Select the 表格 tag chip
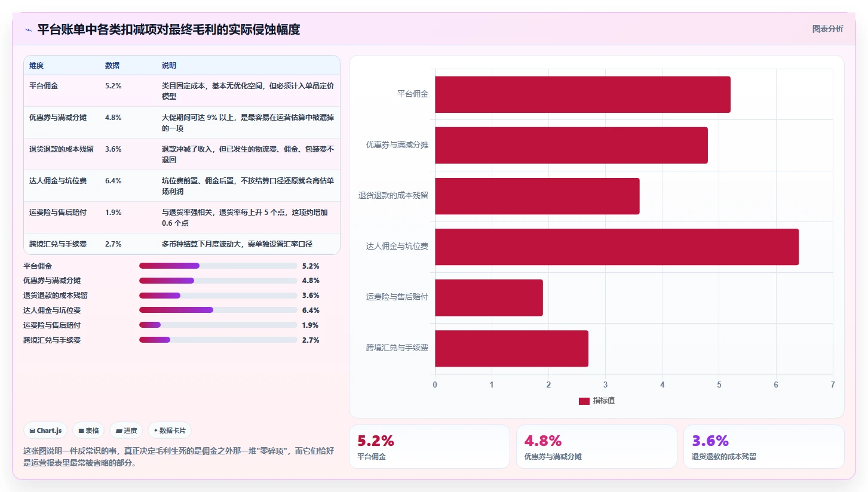Viewport: 868px width, 492px height. 88,430
